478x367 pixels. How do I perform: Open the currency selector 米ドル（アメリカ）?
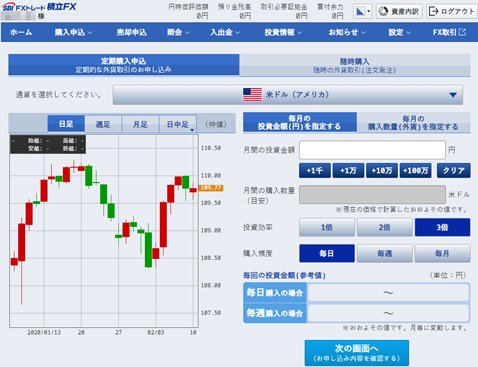(288, 95)
